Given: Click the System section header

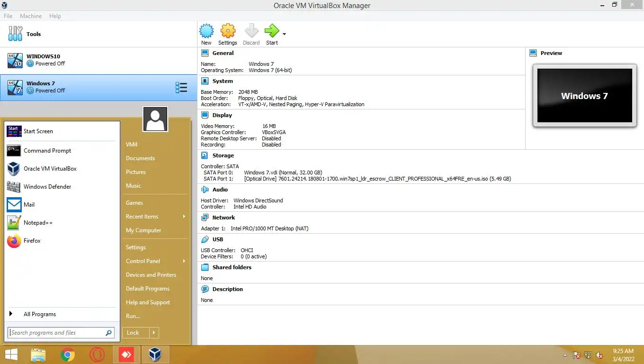Looking at the screenshot, I should click(x=223, y=81).
